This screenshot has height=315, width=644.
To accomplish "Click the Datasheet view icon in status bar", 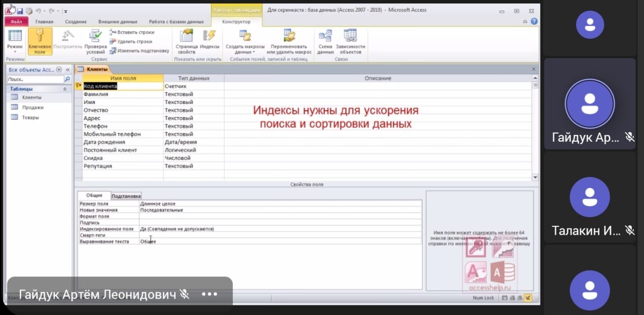I will 505,298.
